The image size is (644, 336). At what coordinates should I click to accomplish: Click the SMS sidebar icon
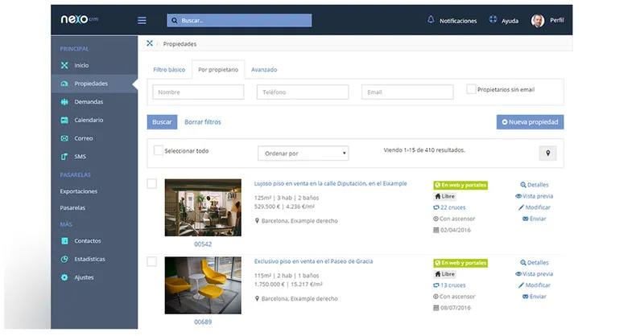tap(64, 157)
